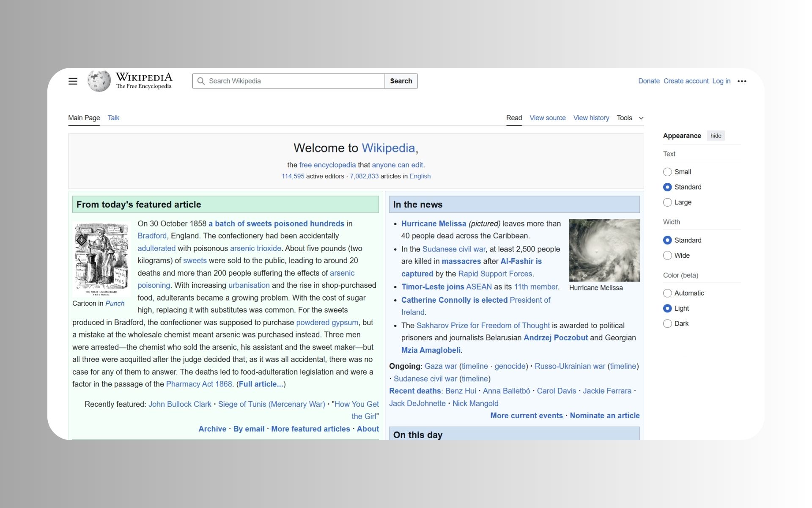Screen dimensions: 812x508
Task: Open the hamburger main menu icon
Action: tap(73, 81)
